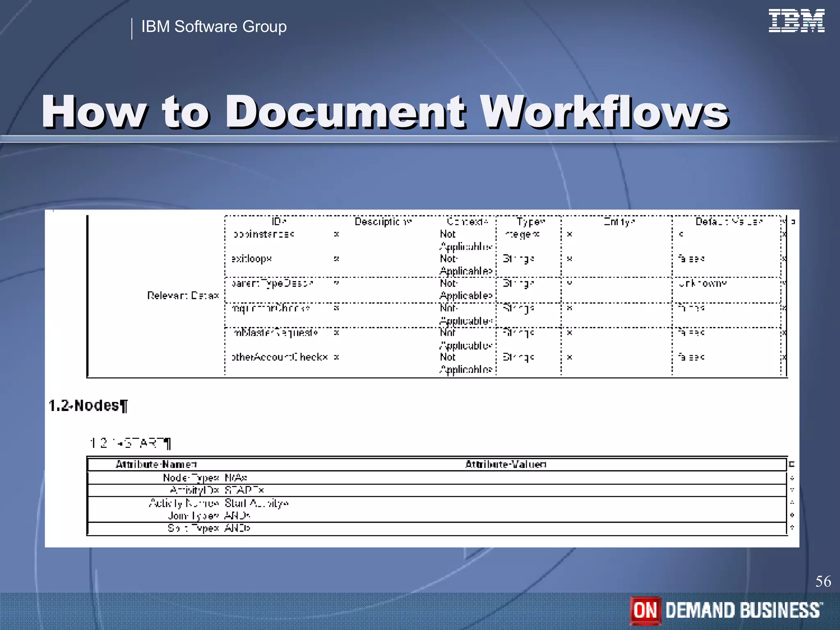The height and width of the screenshot is (630, 840).
Task: Select the "Split Type" attribute row
Action: click(437, 528)
